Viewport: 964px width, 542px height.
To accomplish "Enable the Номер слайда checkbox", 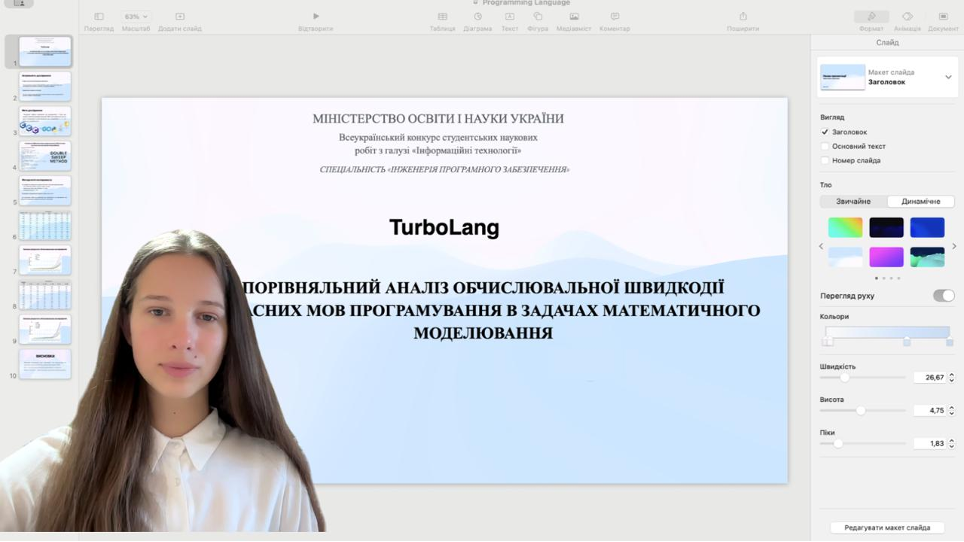I will coord(825,160).
